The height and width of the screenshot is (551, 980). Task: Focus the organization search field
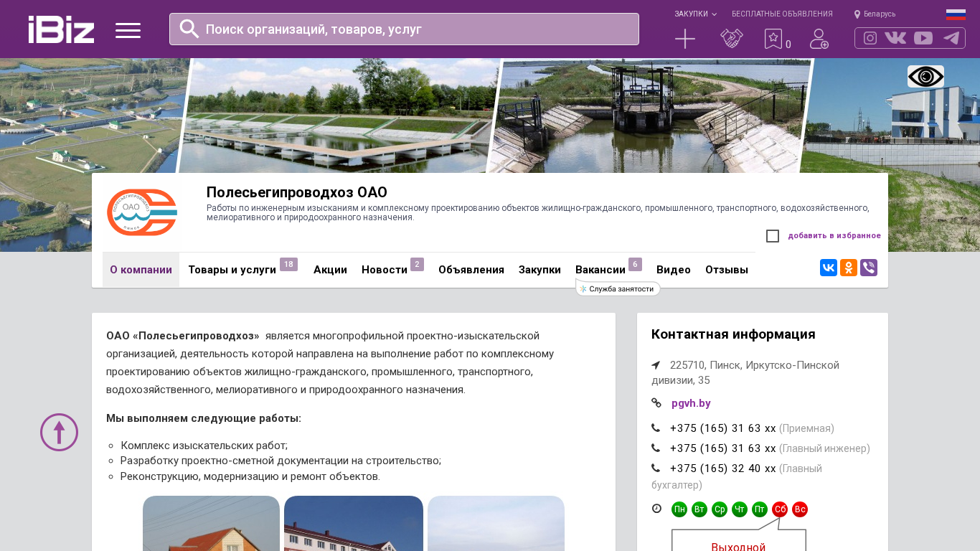(404, 29)
